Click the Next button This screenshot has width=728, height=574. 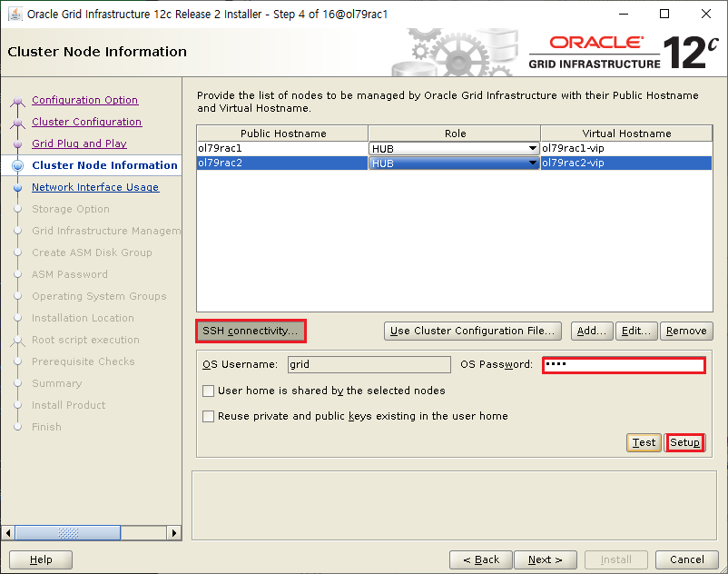coord(546,559)
